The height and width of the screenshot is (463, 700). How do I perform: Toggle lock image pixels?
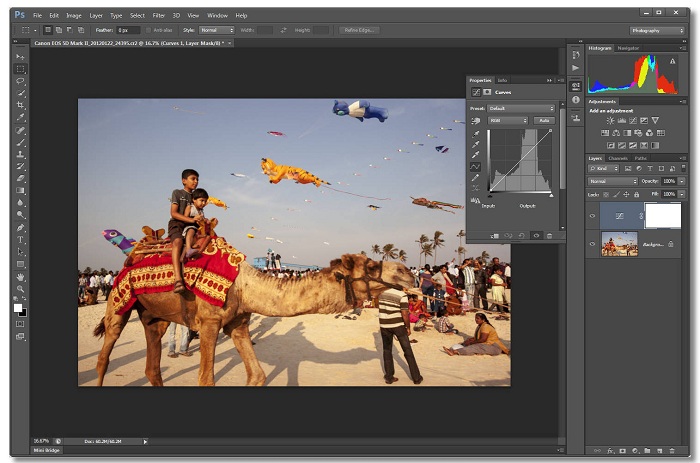(x=616, y=195)
